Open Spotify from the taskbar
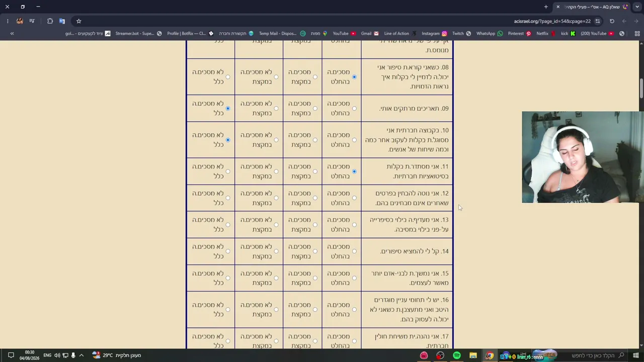This screenshot has width=644, height=362. tap(457, 355)
